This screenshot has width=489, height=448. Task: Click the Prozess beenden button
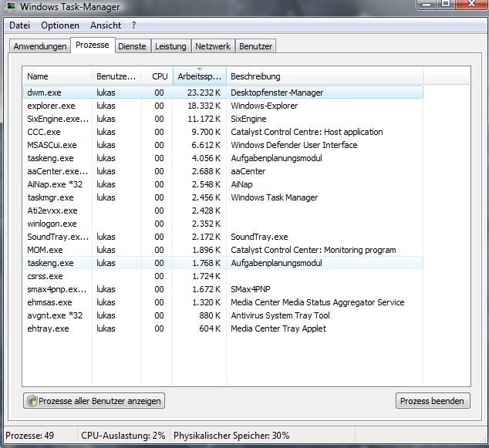click(433, 401)
